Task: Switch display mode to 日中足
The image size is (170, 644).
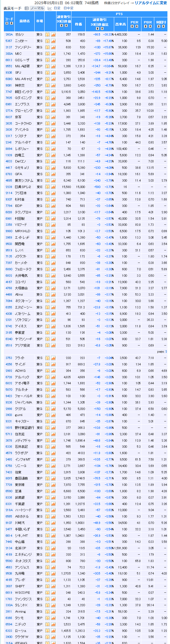Action: click(x=68, y=8)
